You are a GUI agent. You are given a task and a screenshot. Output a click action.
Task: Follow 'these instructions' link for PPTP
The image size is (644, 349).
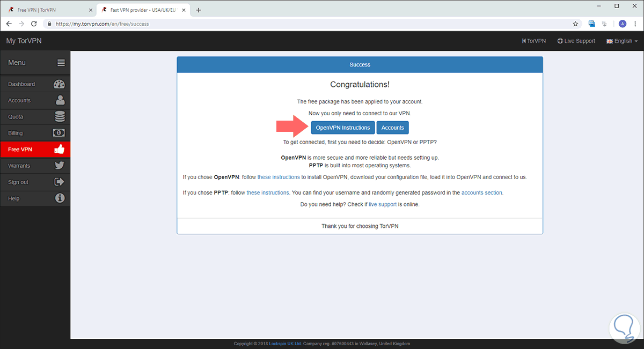tap(268, 192)
